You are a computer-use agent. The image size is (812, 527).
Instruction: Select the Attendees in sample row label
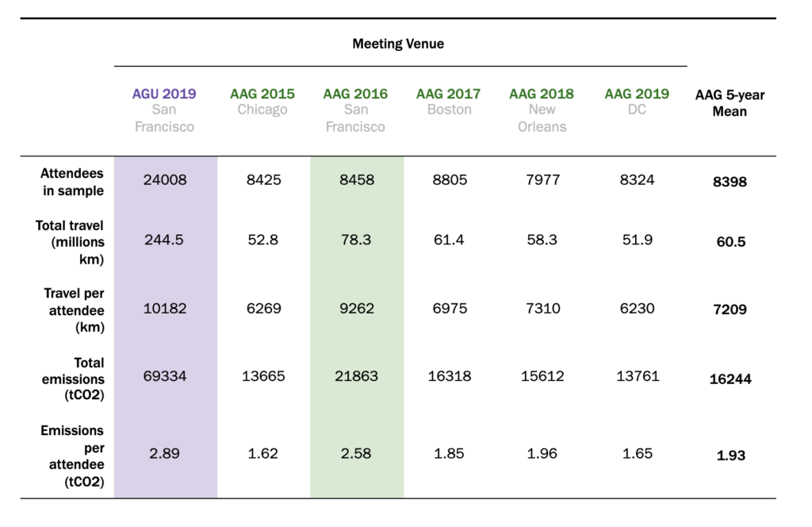(72, 182)
